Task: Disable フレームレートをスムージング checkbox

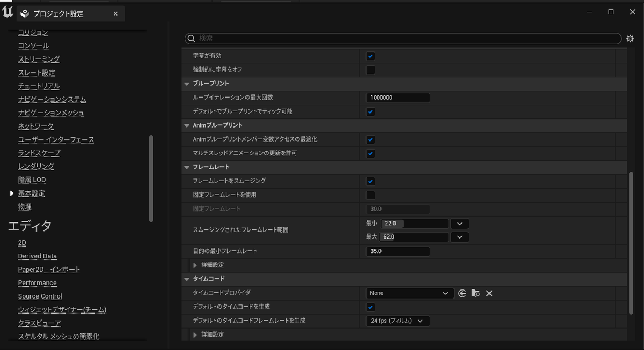Action: click(370, 181)
